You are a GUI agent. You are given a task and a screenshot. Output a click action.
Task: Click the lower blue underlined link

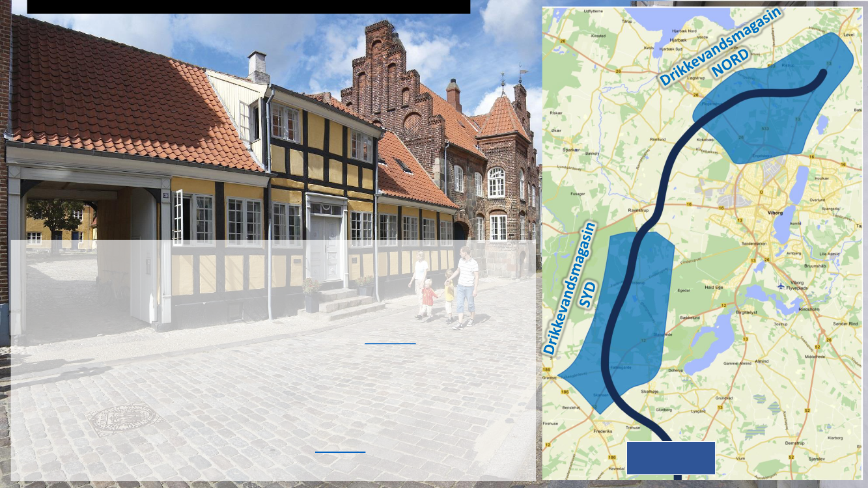click(x=340, y=452)
